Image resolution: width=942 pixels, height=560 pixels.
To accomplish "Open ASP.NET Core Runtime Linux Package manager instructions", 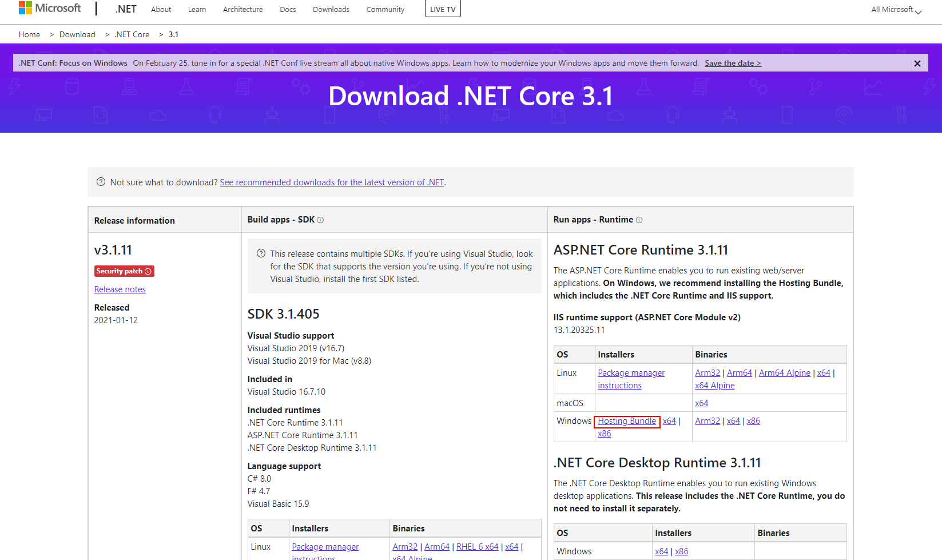I will (631, 379).
